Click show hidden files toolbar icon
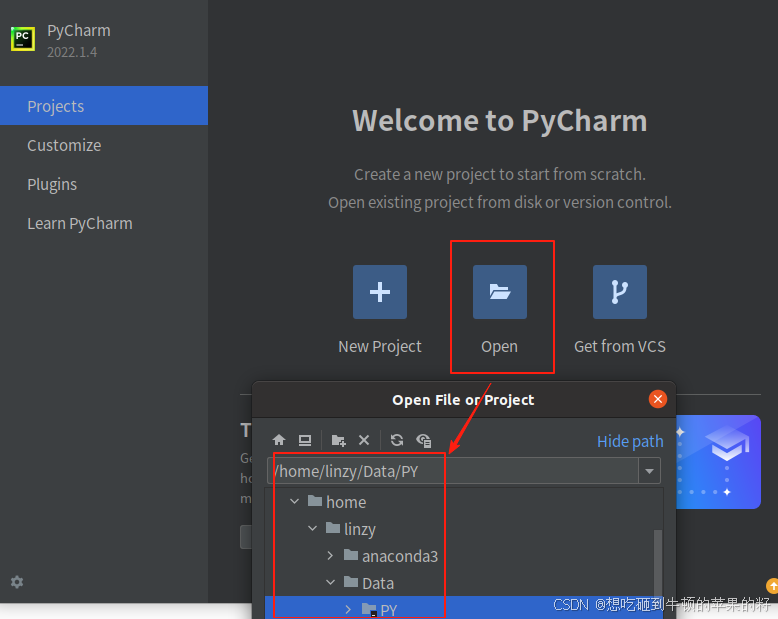 (x=424, y=440)
